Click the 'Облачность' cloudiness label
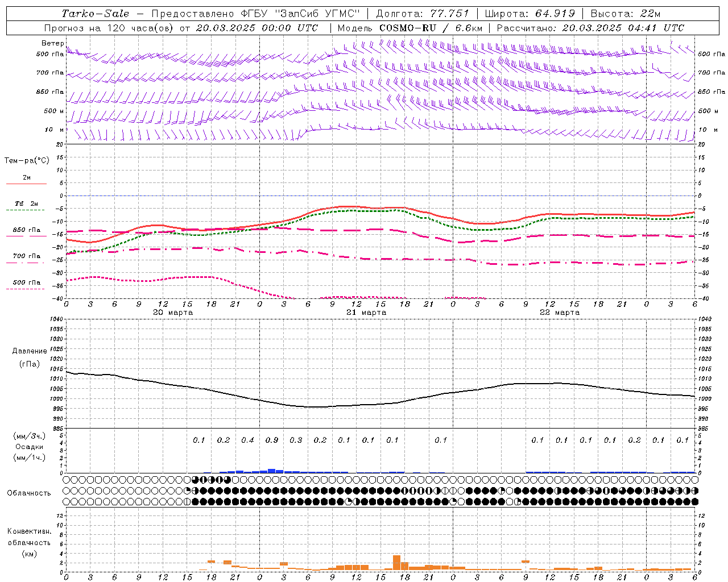The image size is (728, 582). pos(29,493)
